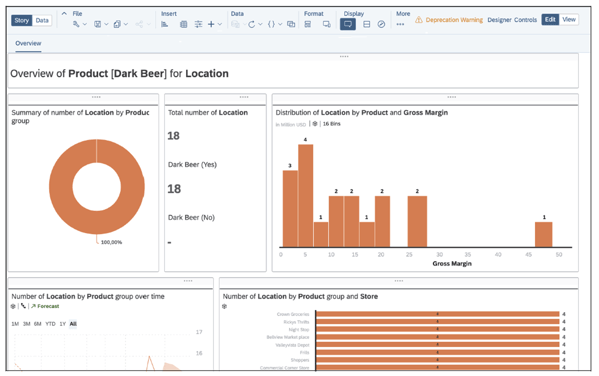Expand the copy options dropdown arrow

pos(126,24)
